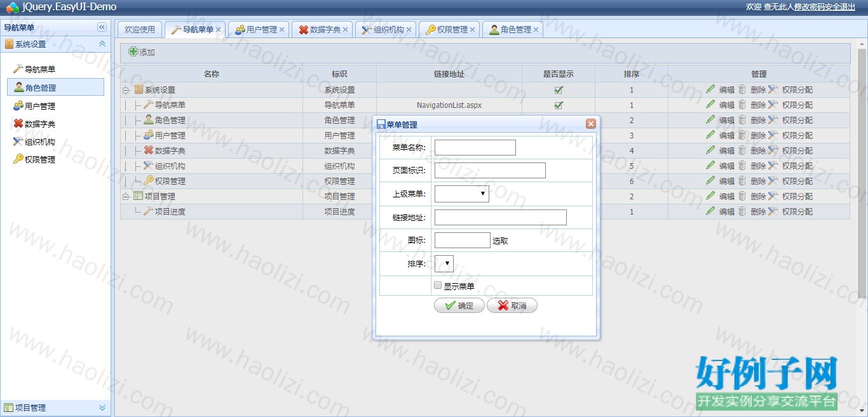Click jQuery.EasyUI-Demo logo icon
This screenshot has width=868, height=417.
click(x=12, y=7)
